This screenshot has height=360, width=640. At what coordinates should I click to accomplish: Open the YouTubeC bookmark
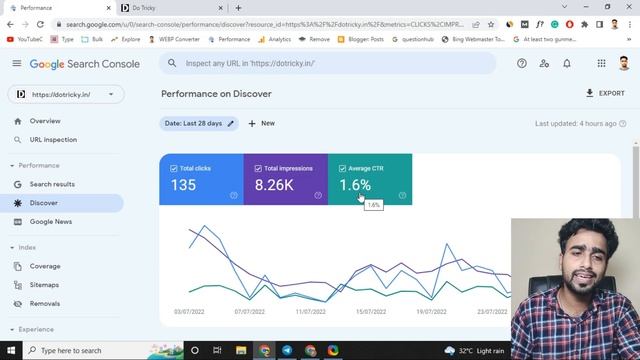tap(24, 39)
